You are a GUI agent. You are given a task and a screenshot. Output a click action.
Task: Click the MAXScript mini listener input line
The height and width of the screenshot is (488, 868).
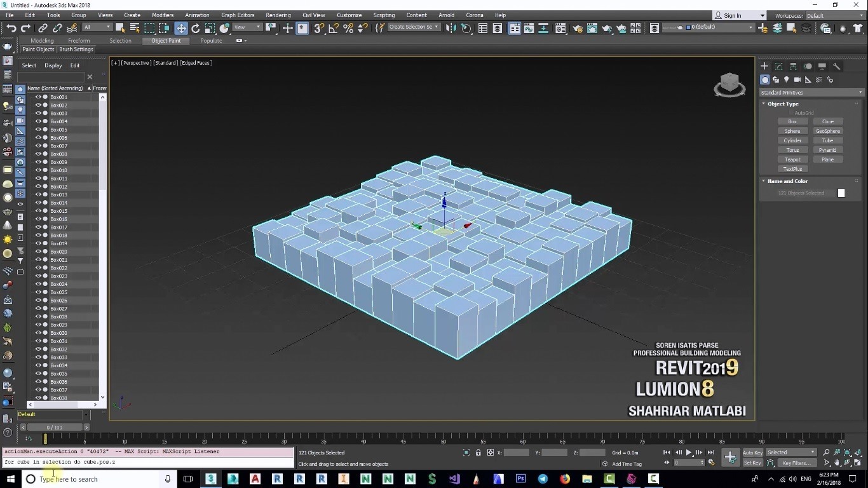[x=149, y=462]
